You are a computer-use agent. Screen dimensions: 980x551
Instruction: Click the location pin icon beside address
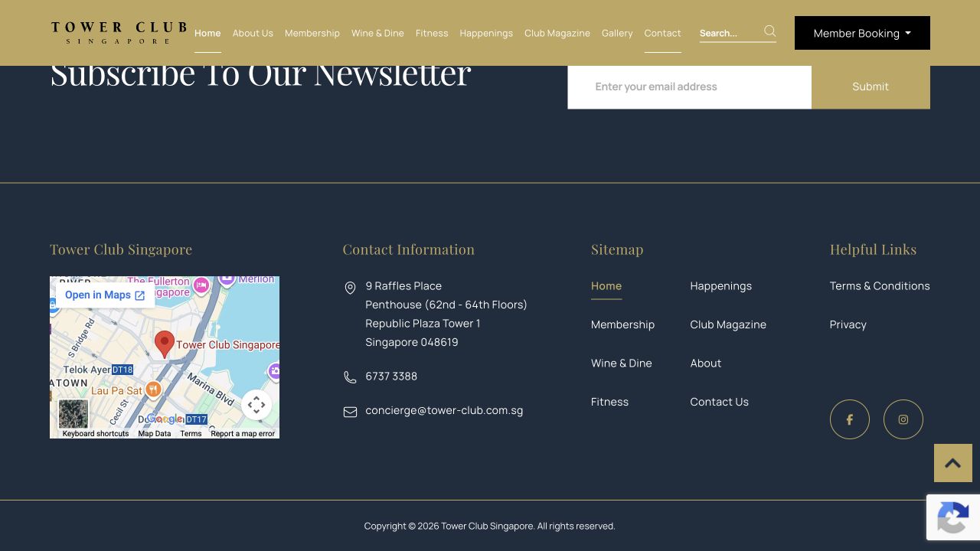350,288
